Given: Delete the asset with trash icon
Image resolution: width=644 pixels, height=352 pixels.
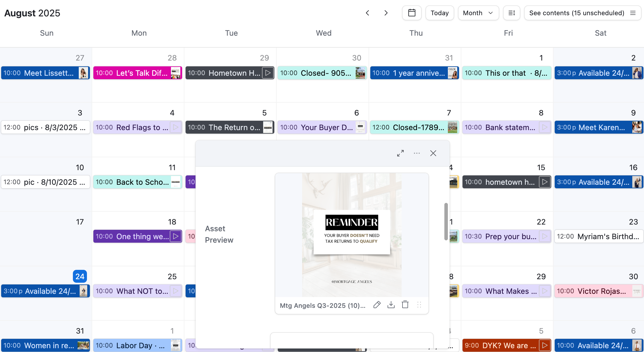Looking at the screenshot, I should click(405, 305).
